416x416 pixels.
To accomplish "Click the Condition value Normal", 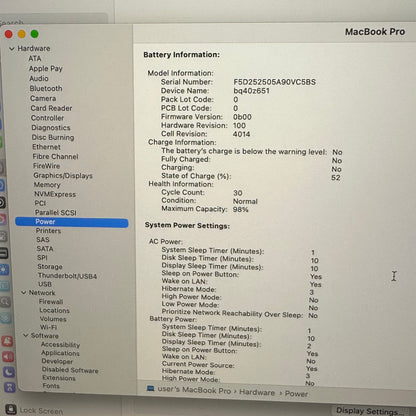I will (245, 201).
